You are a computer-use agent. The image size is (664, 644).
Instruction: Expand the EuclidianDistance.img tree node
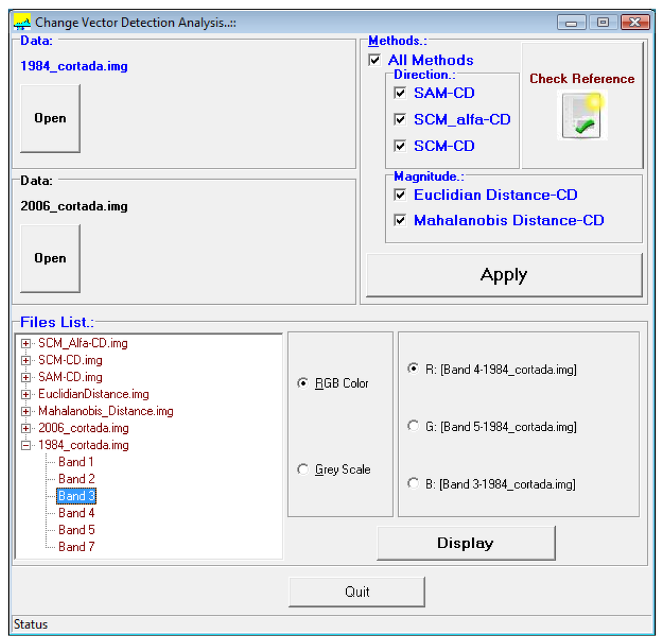point(26,394)
